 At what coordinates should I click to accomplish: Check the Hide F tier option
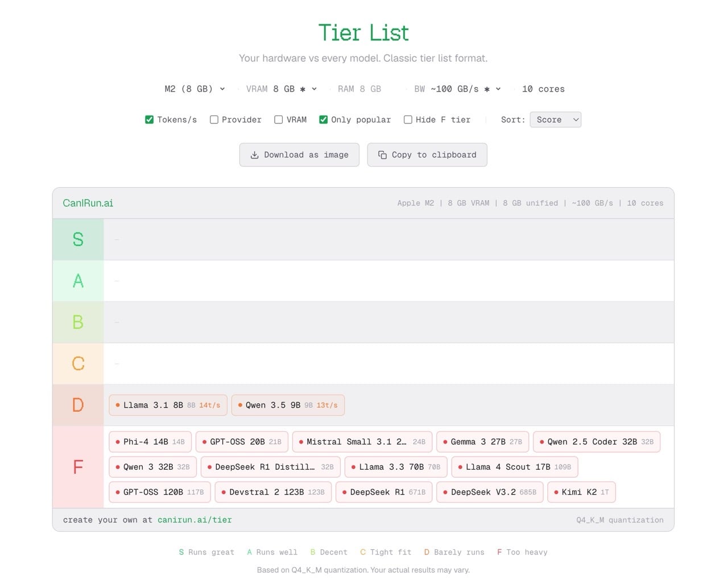point(408,119)
